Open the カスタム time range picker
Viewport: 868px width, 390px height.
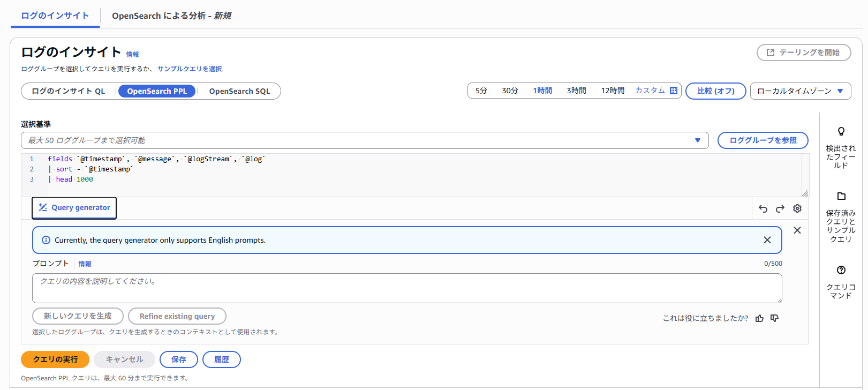click(656, 91)
